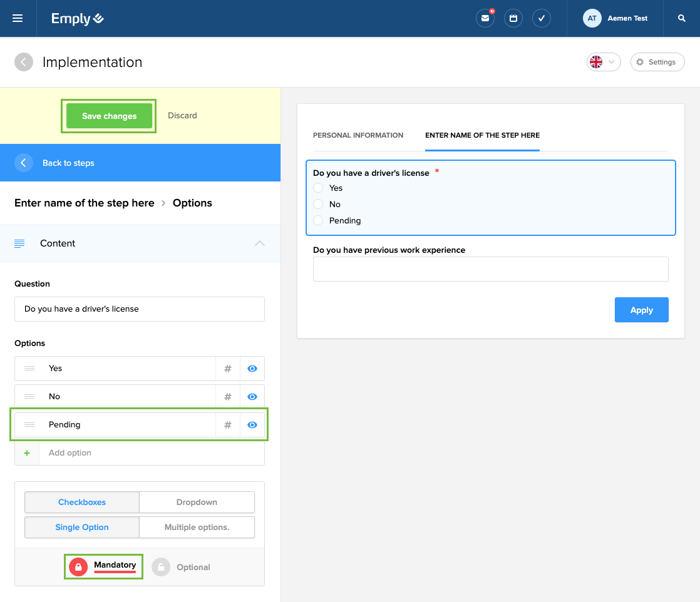Open the tasks checkmark icon
This screenshot has width=700, height=602.
[541, 18]
